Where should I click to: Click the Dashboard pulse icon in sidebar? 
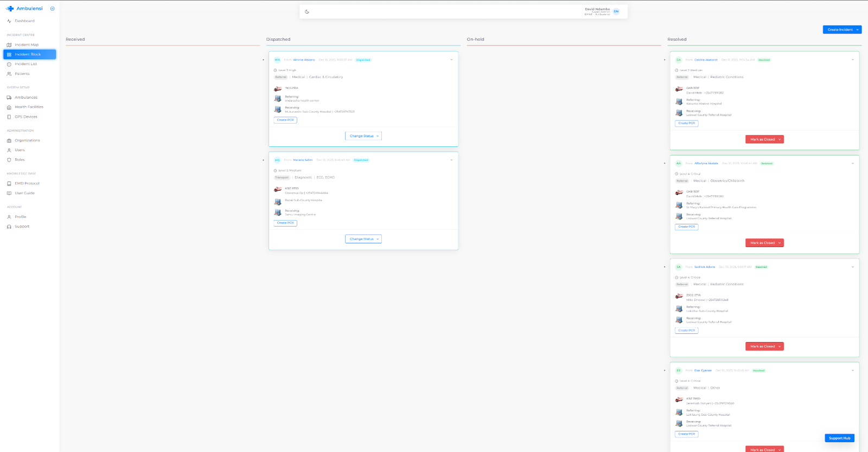coord(9,21)
